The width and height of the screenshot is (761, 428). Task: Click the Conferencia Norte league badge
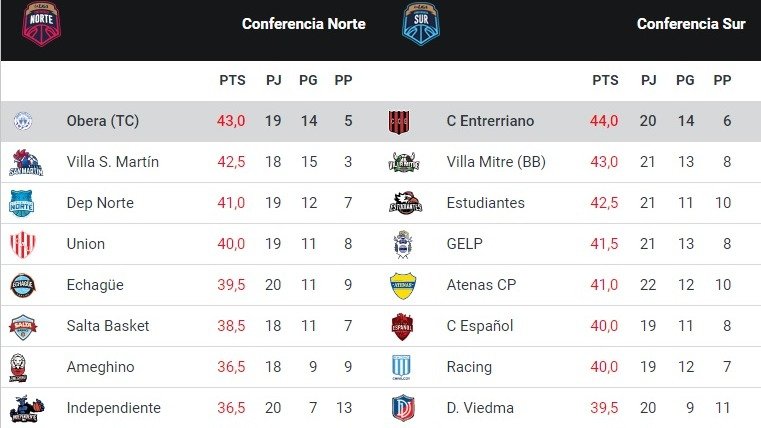[x=41, y=24]
